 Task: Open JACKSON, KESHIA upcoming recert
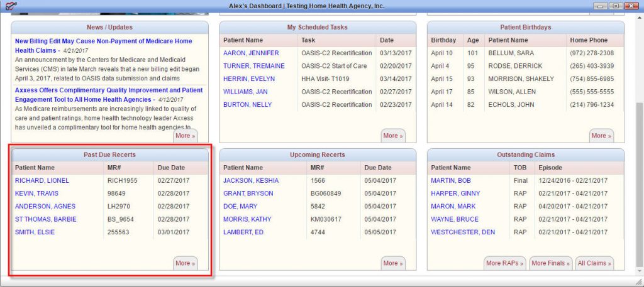[x=250, y=181]
